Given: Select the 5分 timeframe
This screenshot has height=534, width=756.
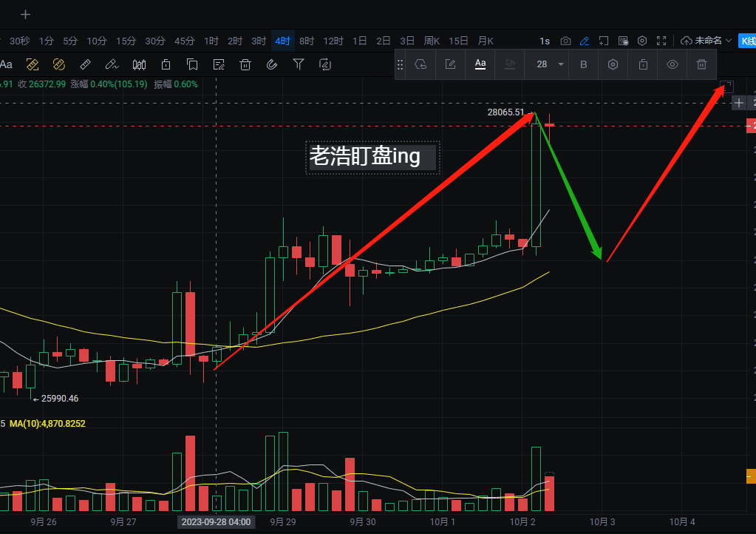Looking at the screenshot, I should point(70,41).
